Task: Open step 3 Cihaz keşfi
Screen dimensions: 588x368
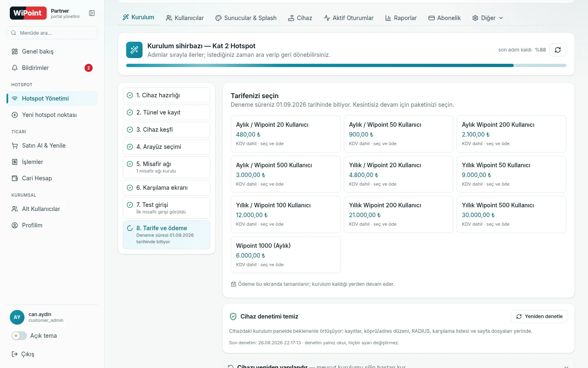Action: point(167,130)
